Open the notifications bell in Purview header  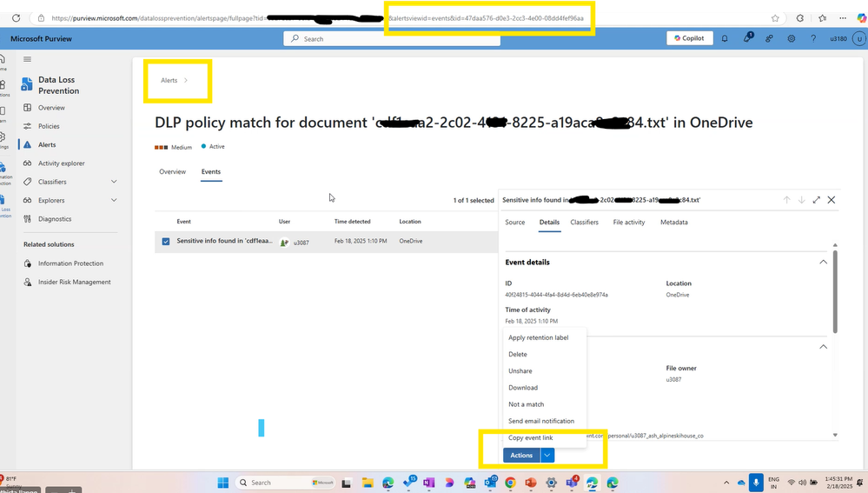coord(724,38)
